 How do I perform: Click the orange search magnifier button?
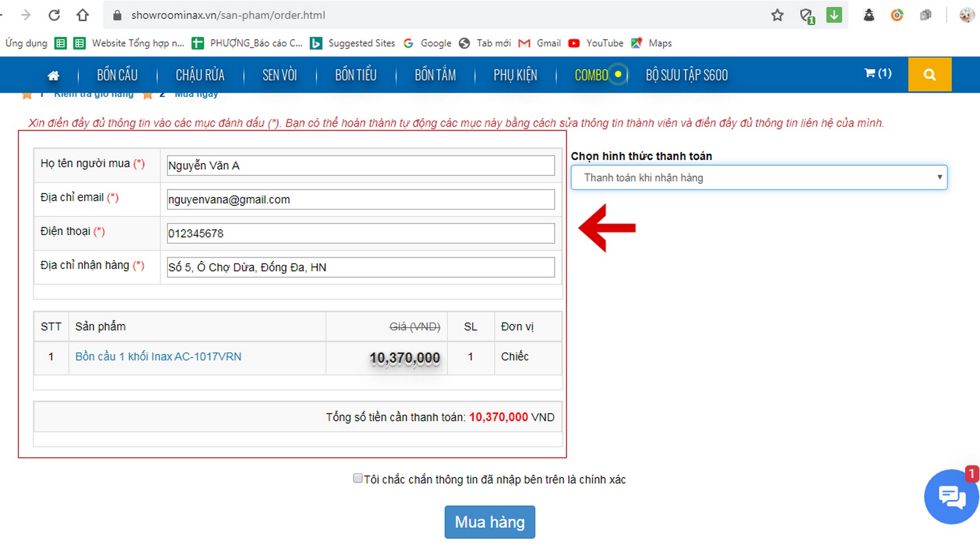click(x=929, y=74)
